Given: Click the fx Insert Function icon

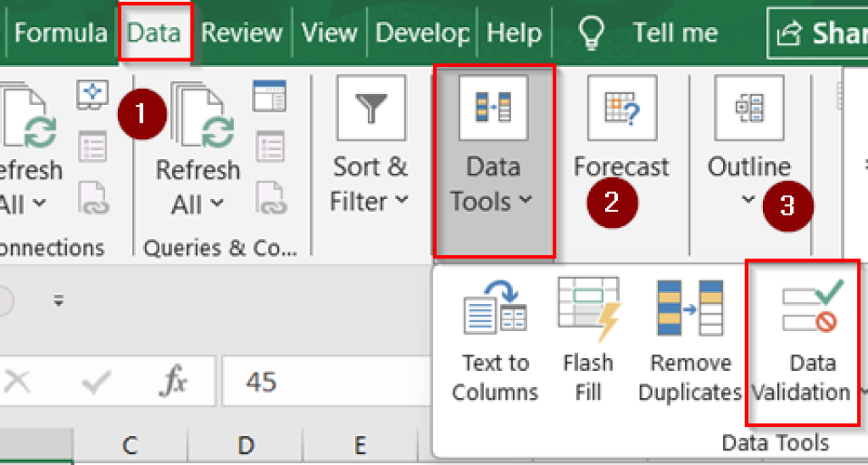Looking at the screenshot, I should [x=173, y=382].
